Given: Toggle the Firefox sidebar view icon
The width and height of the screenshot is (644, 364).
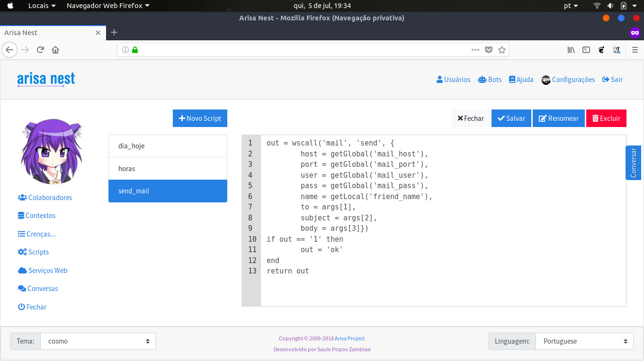Looking at the screenshot, I should click(x=586, y=50).
